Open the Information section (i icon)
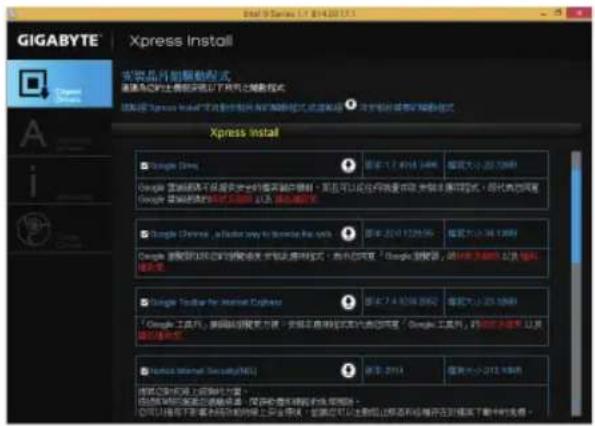The height and width of the screenshot is (426, 595). coord(60,181)
